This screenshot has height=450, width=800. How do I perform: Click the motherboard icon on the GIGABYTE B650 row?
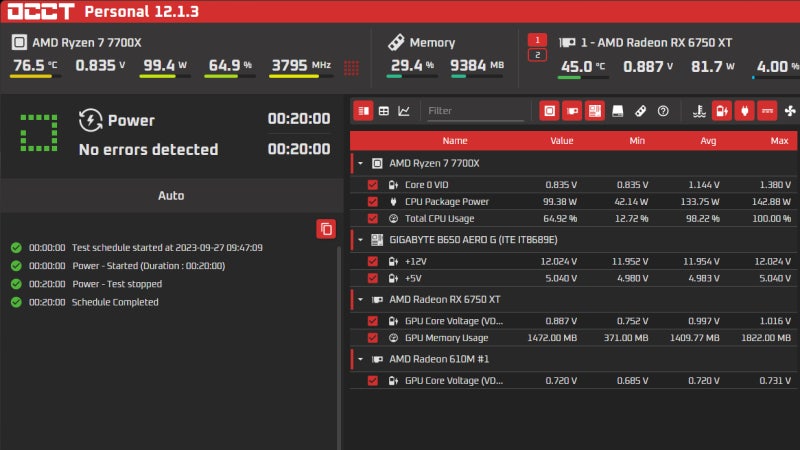point(377,239)
